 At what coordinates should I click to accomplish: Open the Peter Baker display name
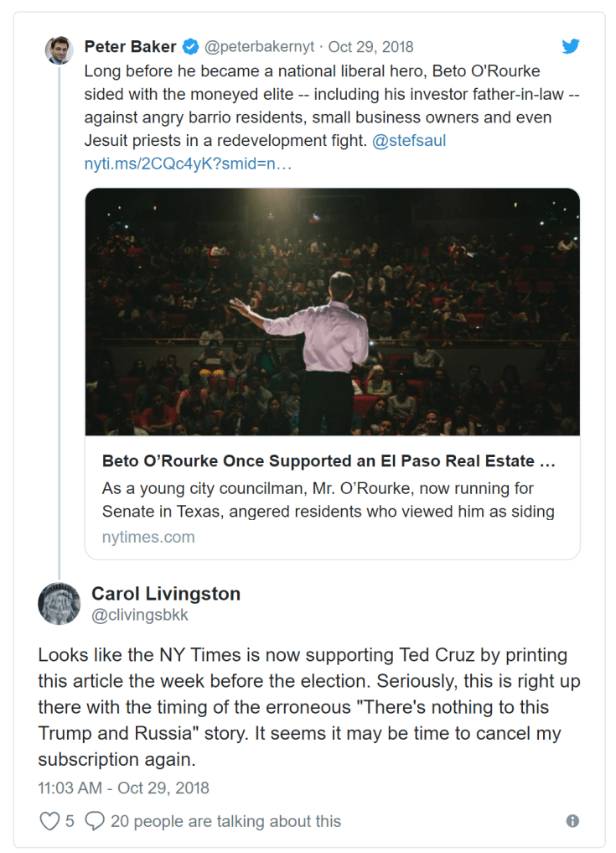click(x=130, y=47)
